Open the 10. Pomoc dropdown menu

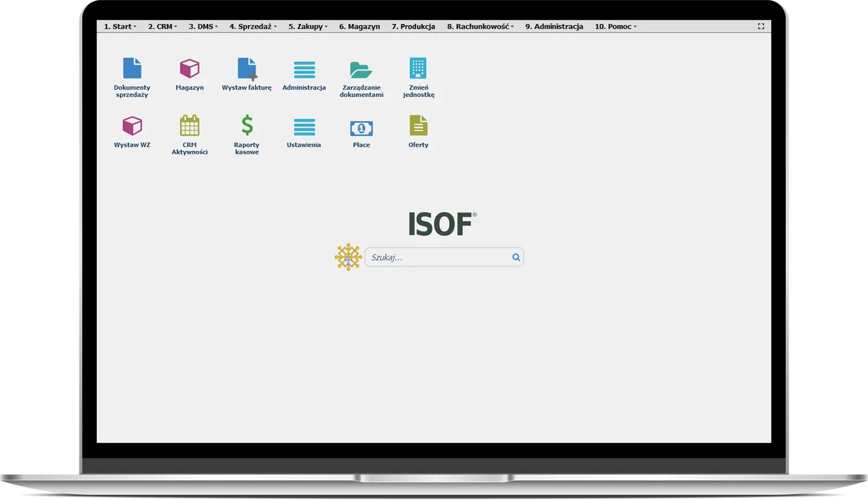(615, 27)
